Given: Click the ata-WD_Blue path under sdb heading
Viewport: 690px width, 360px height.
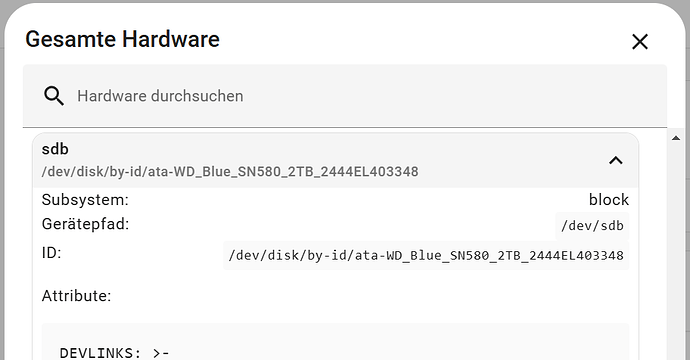Looking at the screenshot, I should point(230,171).
